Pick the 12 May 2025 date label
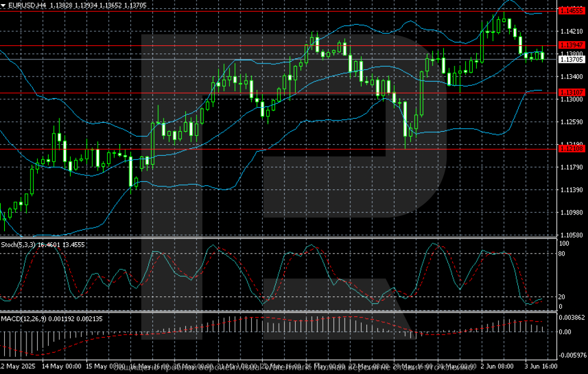Screen dimensions: 588x374 (16, 366)
